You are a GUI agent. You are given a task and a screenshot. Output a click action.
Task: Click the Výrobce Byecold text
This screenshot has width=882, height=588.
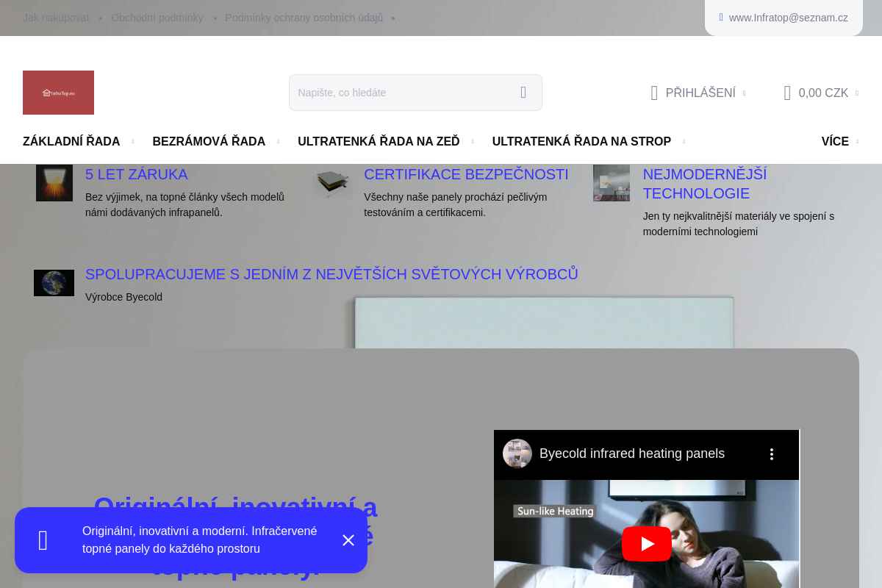(123, 297)
